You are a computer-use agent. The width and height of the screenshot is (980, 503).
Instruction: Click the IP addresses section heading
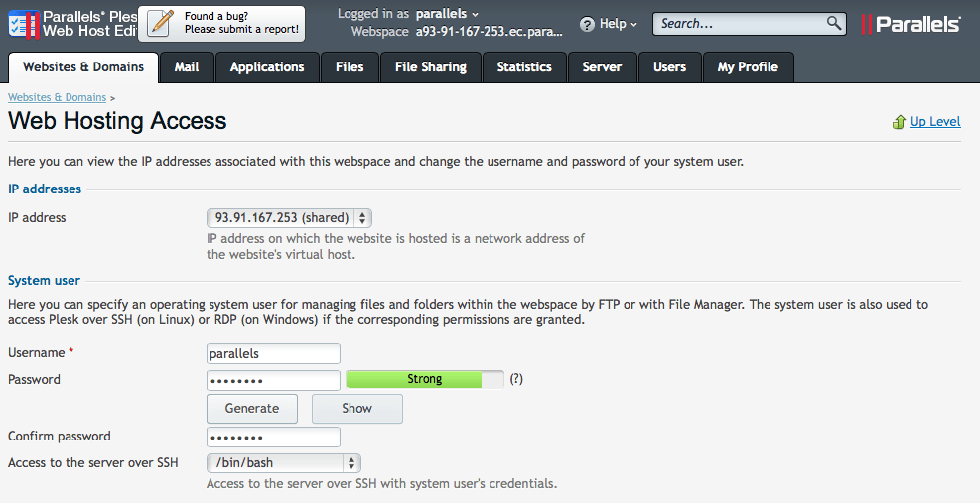(x=45, y=189)
